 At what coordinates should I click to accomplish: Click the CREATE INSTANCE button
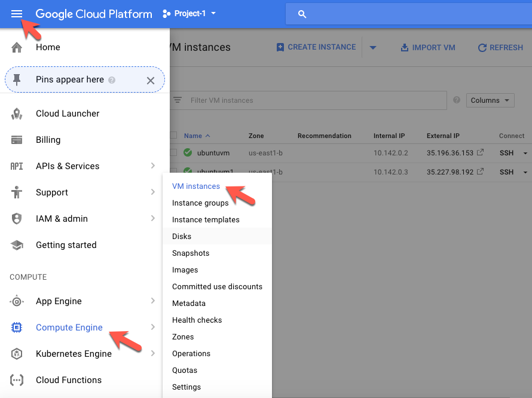pos(316,47)
